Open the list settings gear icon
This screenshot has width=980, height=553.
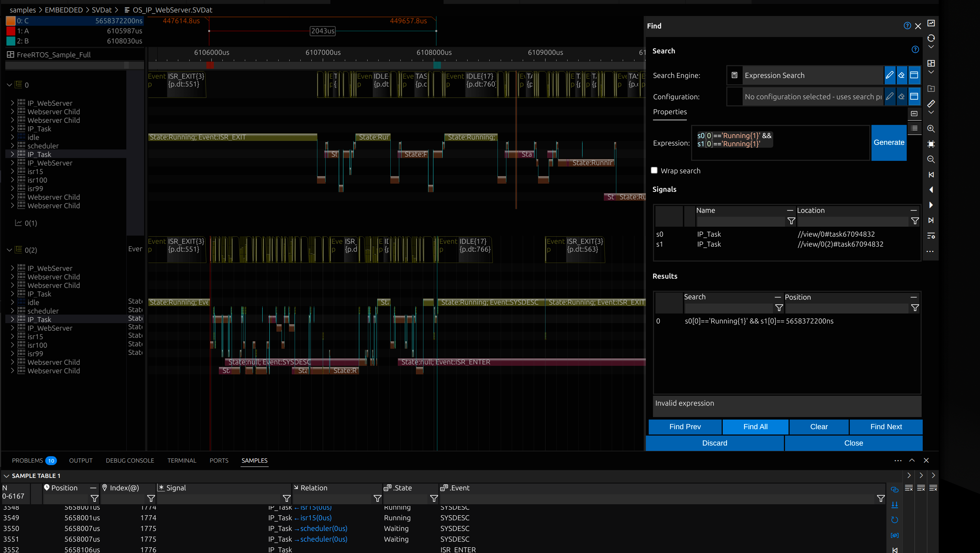coord(931,236)
